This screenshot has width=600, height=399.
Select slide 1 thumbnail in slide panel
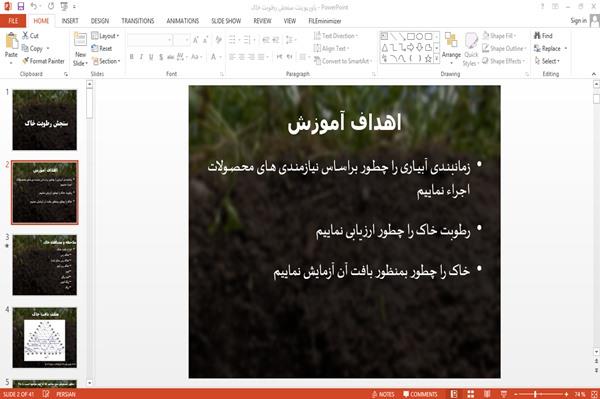click(x=44, y=120)
